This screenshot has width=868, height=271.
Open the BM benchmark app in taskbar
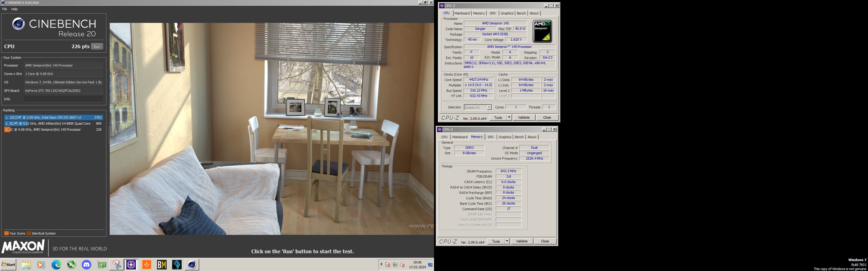click(162, 265)
